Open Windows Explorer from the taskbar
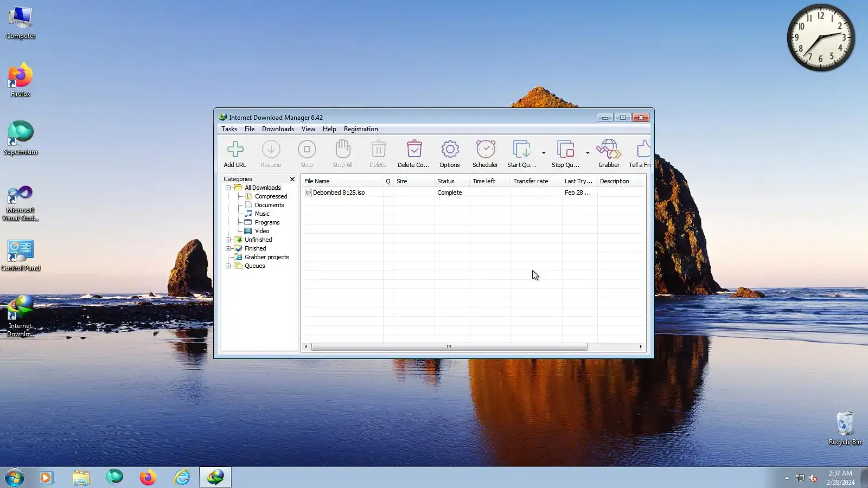This screenshot has width=868, height=488. (80, 477)
